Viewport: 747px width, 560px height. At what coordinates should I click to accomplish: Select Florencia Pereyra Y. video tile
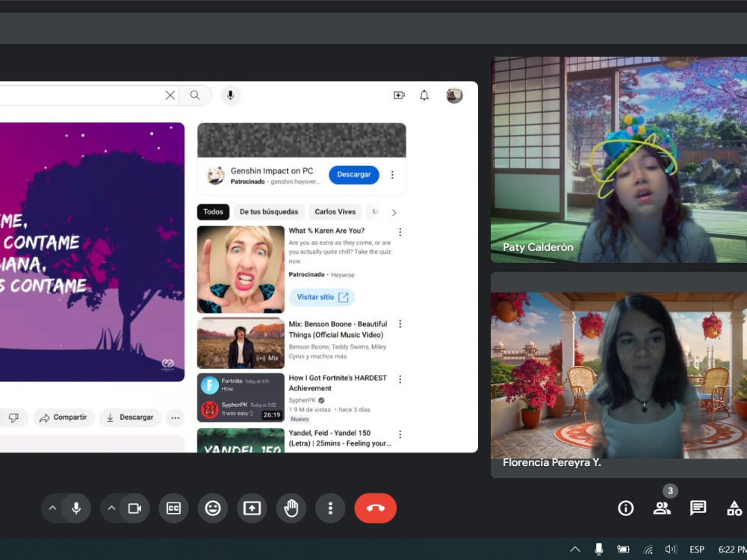tap(619, 376)
